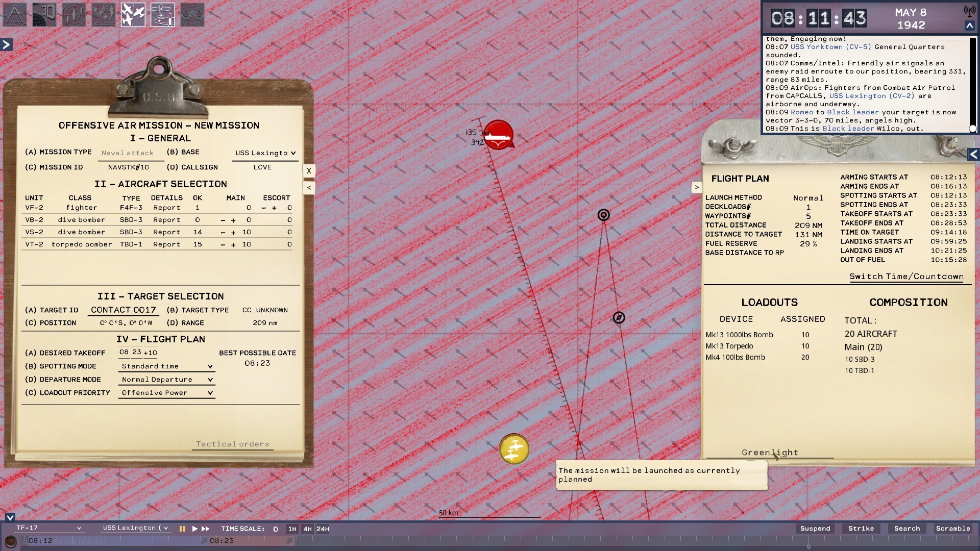Set time scale to 24H
Screen dimensions: 980x551
(323, 529)
